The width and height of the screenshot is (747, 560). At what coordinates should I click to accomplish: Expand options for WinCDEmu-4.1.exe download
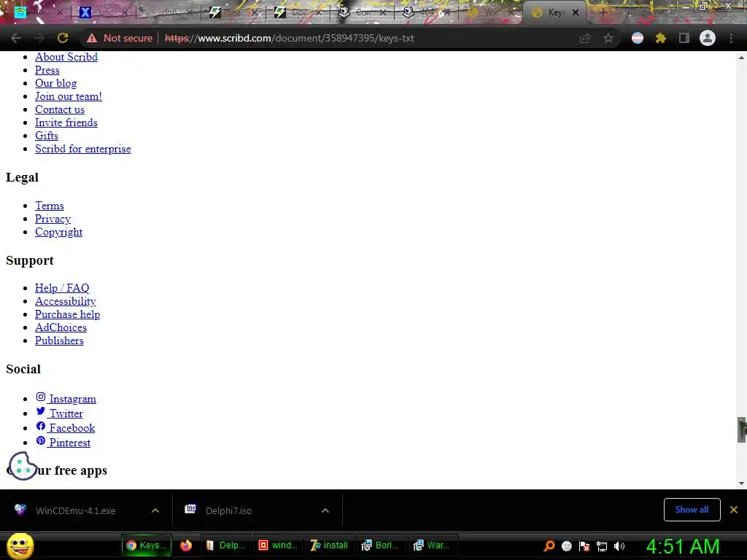pos(155,510)
